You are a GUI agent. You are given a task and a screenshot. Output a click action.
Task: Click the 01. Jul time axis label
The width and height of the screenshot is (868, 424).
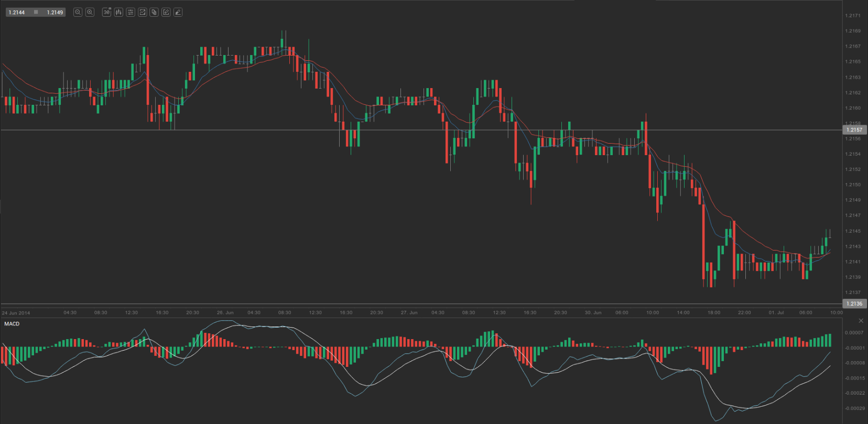pyautogui.click(x=776, y=313)
